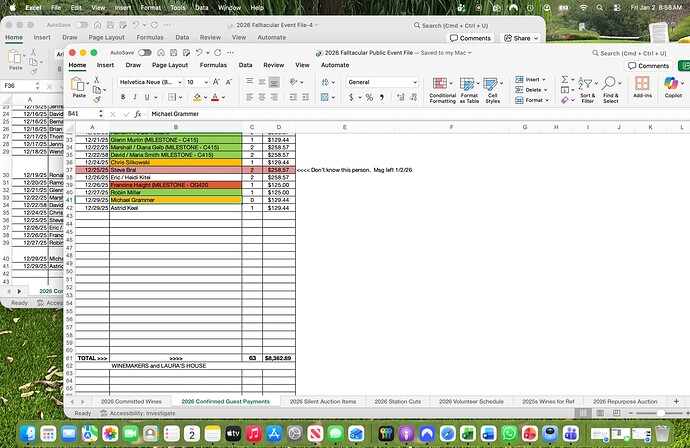Screen dimensions: 690x448
Task: Open the Find & Select dropdown
Action: [x=611, y=88]
